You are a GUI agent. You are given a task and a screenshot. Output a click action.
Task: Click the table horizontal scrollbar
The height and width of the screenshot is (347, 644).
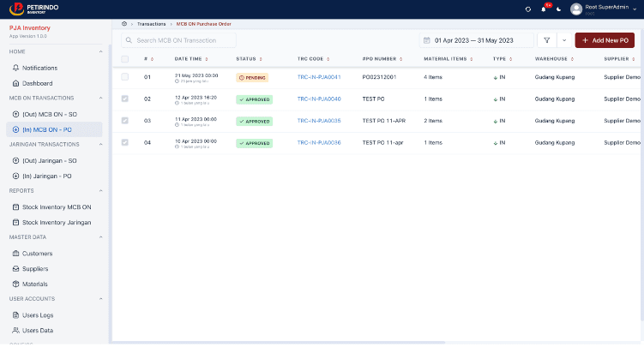coord(279,342)
